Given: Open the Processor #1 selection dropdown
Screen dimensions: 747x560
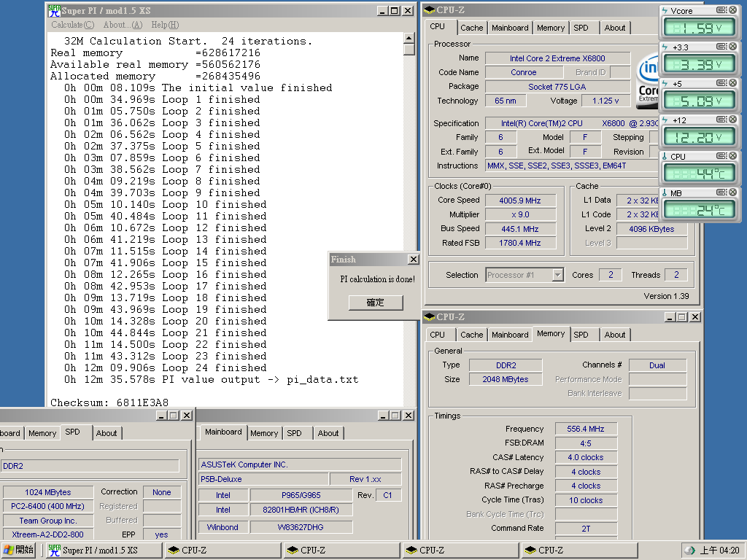Looking at the screenshot, I should (558, 275).
